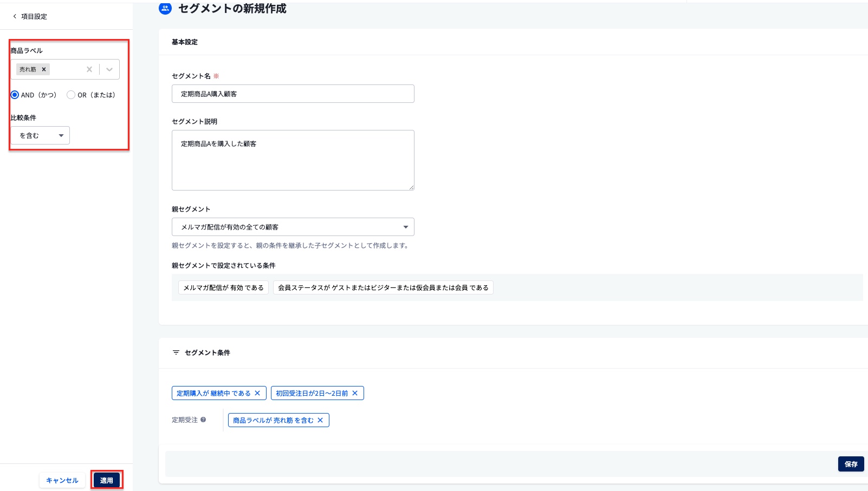Open the 親セグメント dropdown

coord(293,227)
